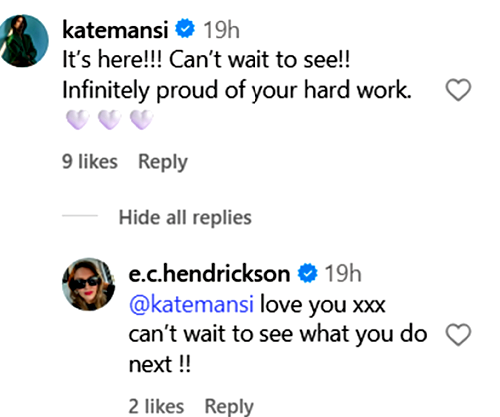View the 2 likes on e.c.hendrickson's reply
This screenshot has height=417, width=500.
click(156, 406)
